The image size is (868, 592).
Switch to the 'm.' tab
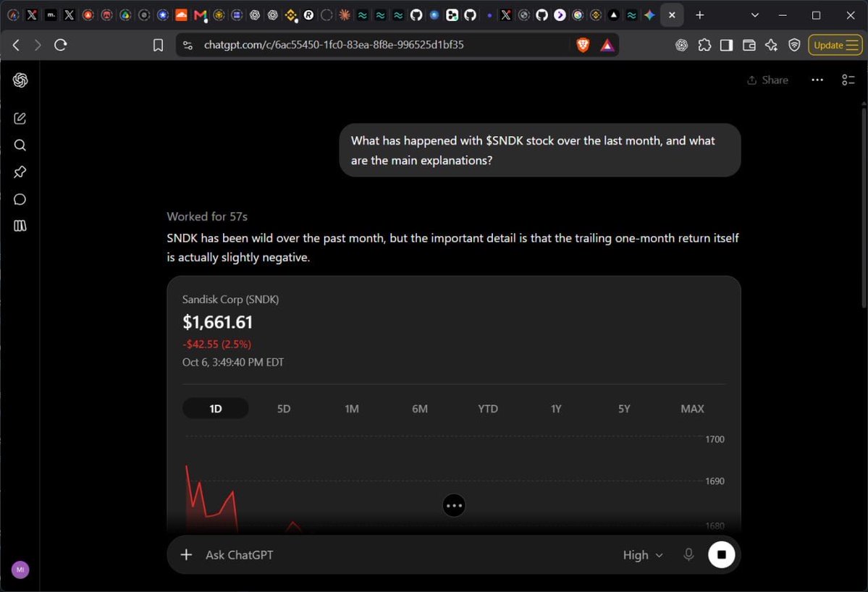click(51, 15)
